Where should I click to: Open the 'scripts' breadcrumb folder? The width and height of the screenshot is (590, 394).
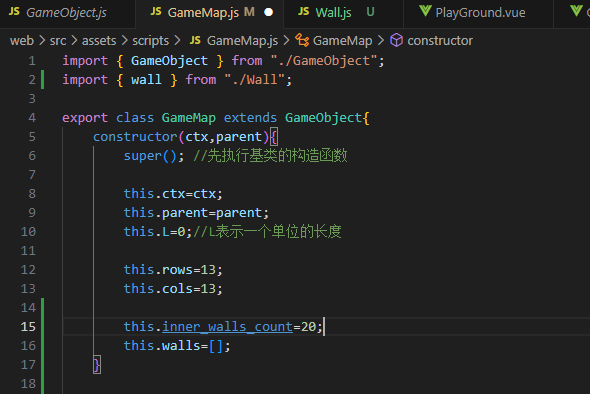click(x=151, y=41)
